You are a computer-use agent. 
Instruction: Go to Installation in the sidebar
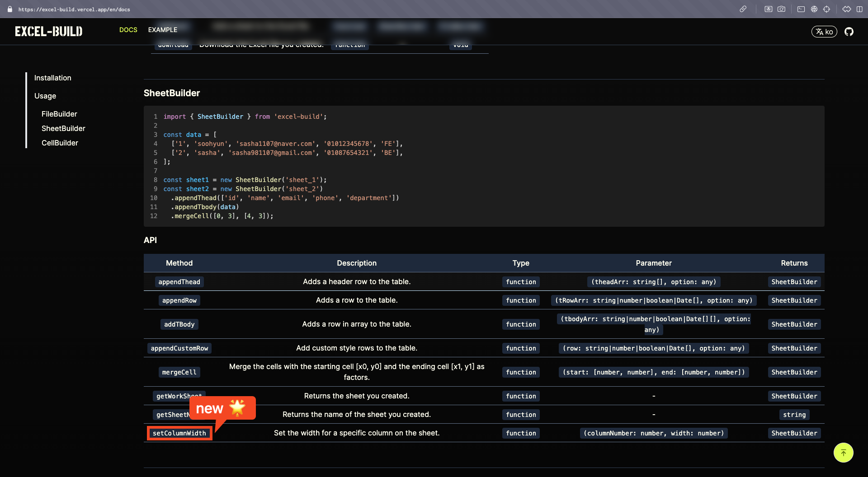[x=53, y=78]
